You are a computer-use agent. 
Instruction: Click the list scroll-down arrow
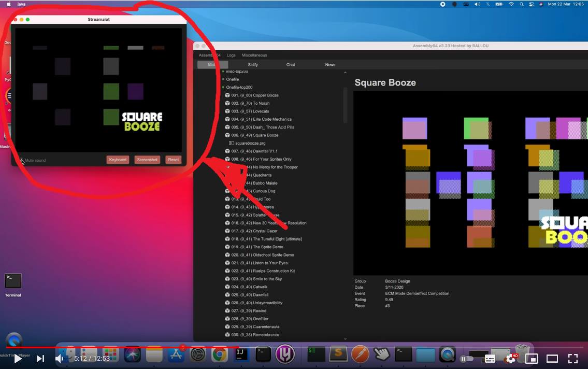(345, 338)
